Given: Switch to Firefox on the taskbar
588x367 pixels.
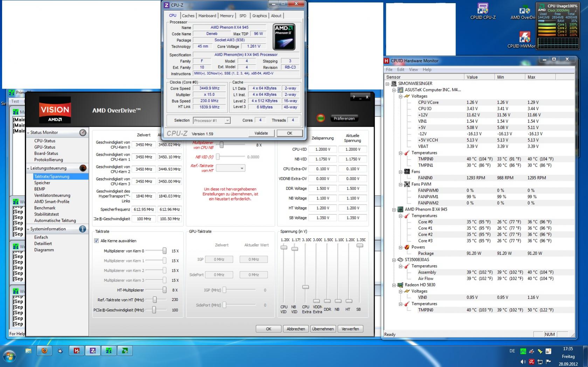Looking at the screenshot, I should [44, 350].
